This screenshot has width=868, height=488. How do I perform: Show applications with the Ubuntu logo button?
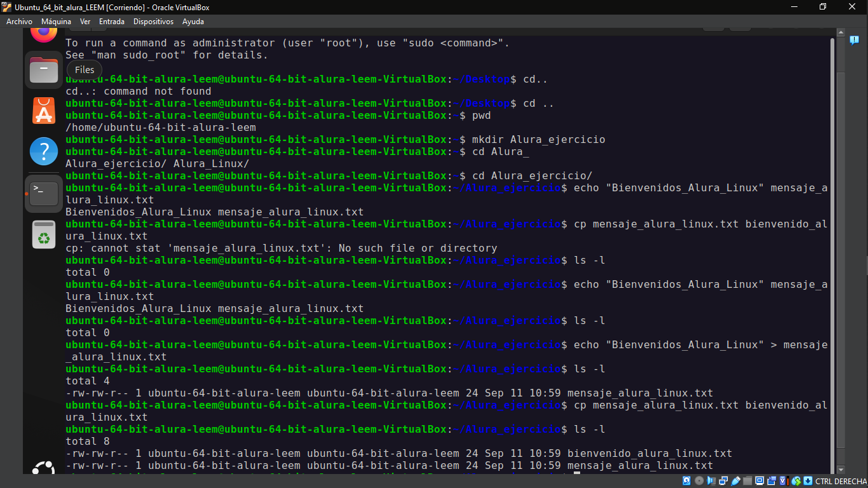tap(44, 468)
